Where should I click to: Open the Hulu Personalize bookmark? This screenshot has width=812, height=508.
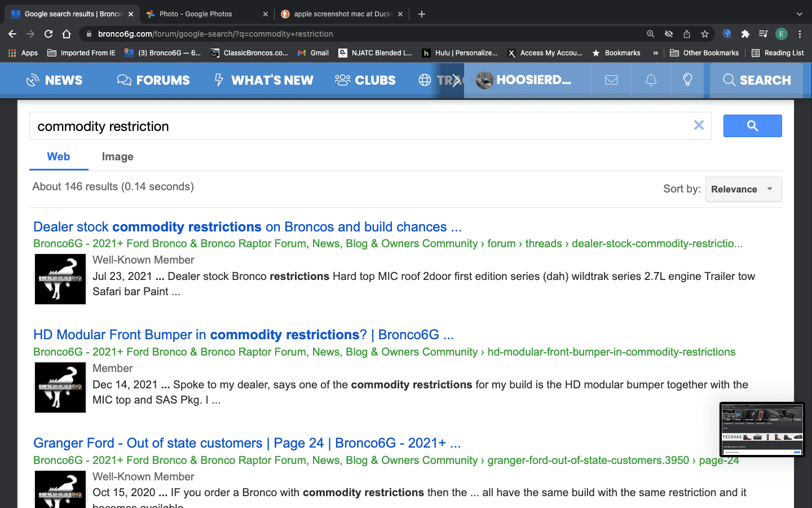tap(460, 53)
